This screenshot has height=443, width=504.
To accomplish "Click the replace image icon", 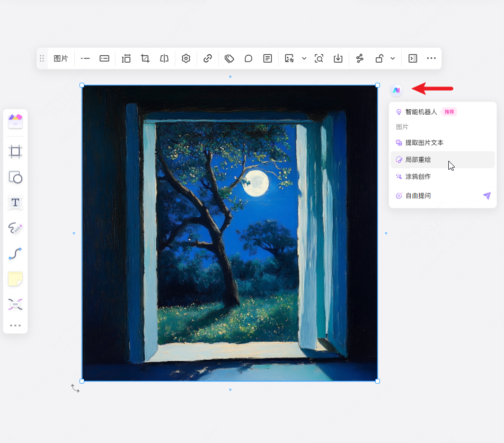I will click(x=289, y=58).
